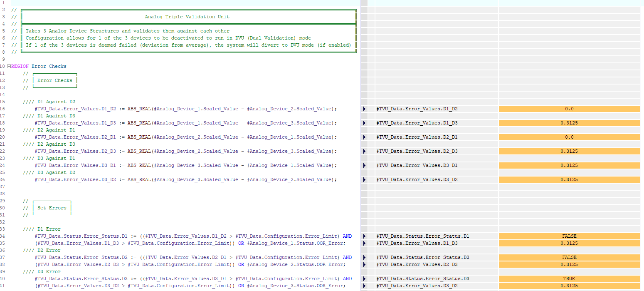
Task: Expand the arrow beside Error_Values.D3_D1 watch row
Action: click(x=365, y=166)
